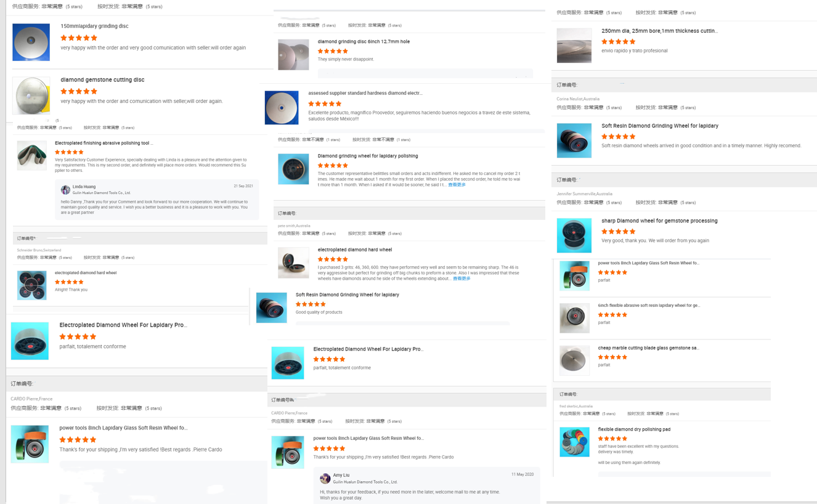Click stars under sharp Diamond wheel for gemstone processing
This screenshot has width=817, height=504.
(618, 232)
